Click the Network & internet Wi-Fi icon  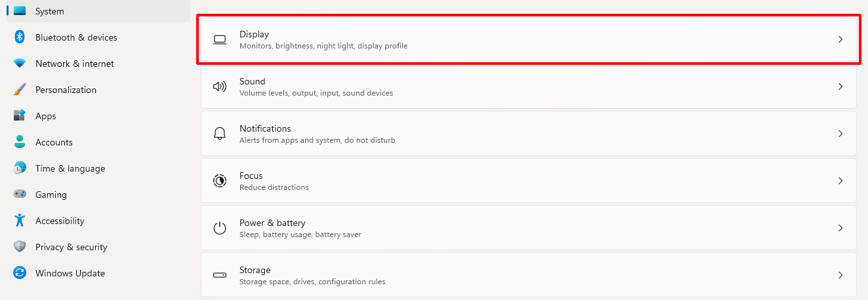point(20,64)
